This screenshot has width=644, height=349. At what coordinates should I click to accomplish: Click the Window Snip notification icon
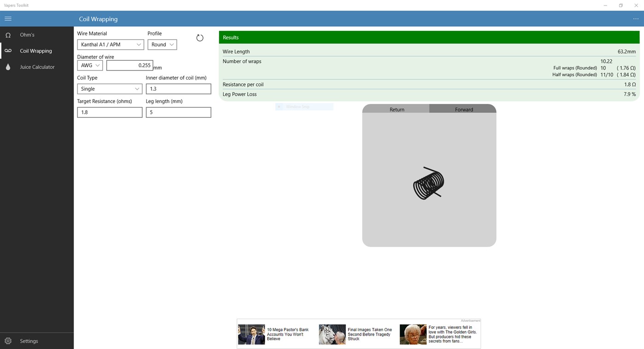coord(279,106)
